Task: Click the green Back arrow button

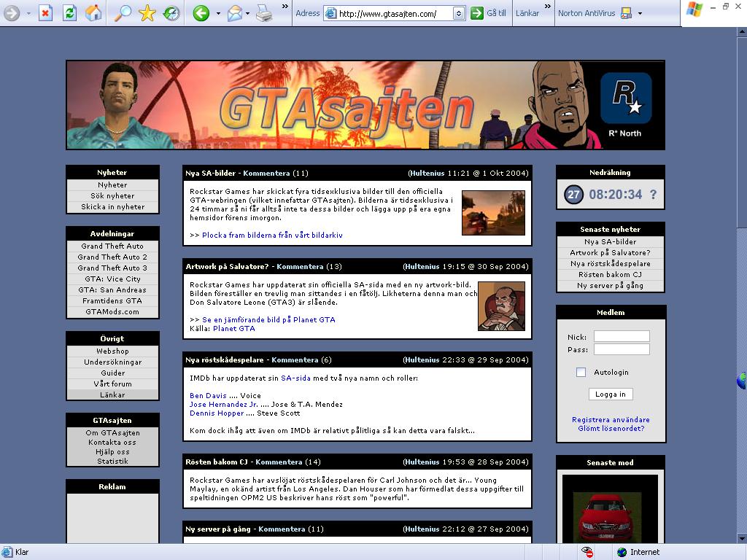Action: 201,13
